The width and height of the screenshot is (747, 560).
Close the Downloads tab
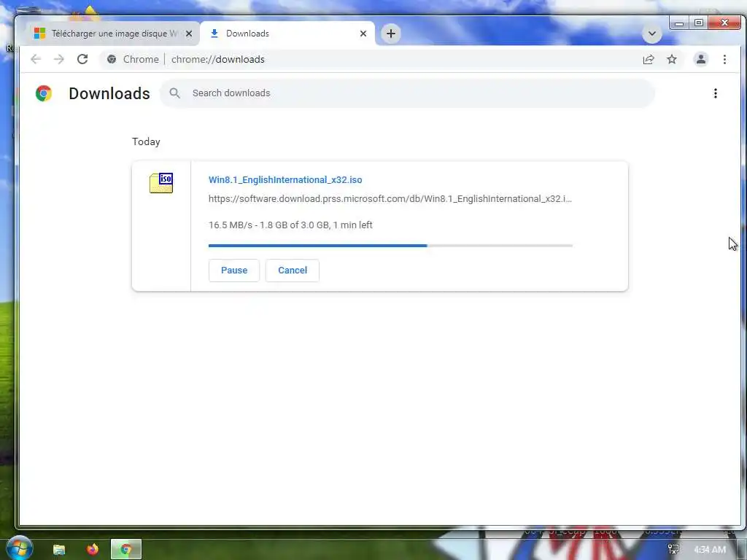click(x=363, y=34)
